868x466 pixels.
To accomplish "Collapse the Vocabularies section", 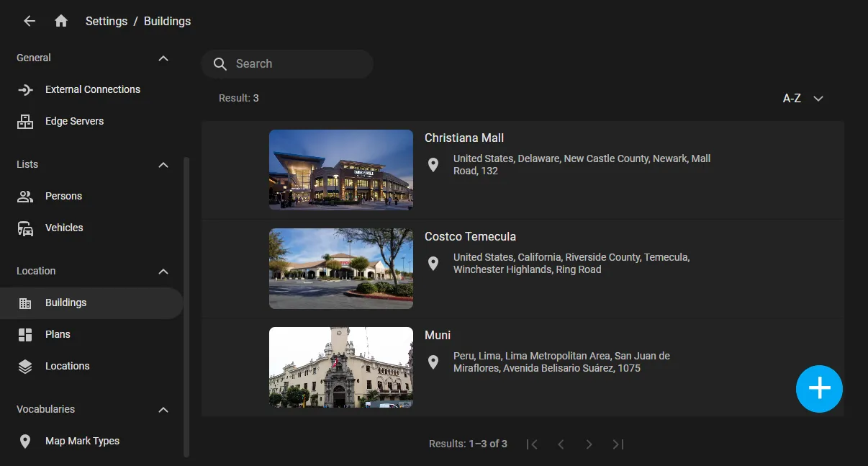I will pyautogui.click(x=163, y=410).
